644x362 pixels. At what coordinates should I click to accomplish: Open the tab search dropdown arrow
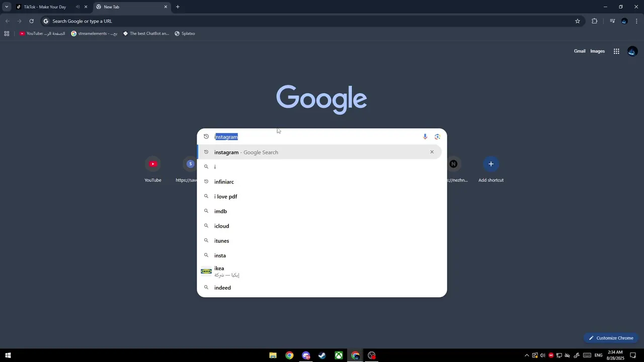[x=7, y=7]
